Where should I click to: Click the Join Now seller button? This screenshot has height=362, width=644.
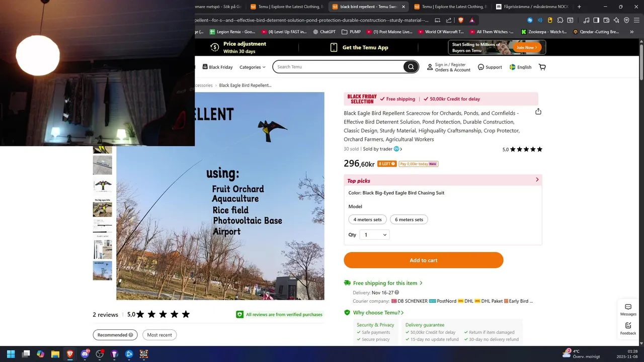(x=527, y=47)
